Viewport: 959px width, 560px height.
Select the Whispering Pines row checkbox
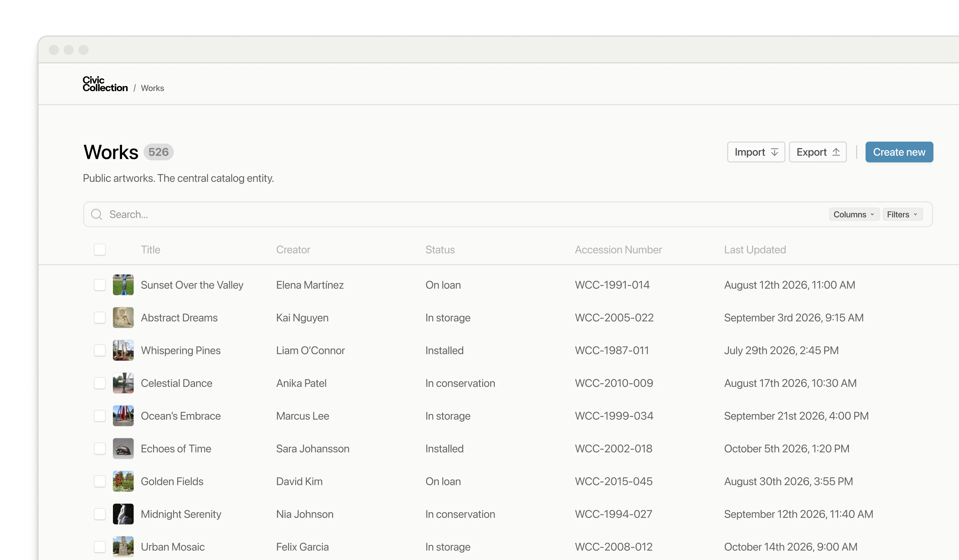point(100,350)
